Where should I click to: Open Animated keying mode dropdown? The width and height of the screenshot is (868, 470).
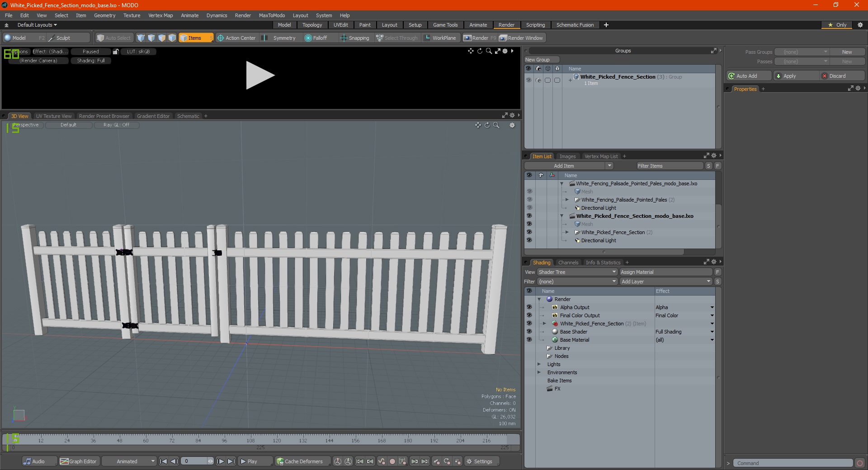129,461
